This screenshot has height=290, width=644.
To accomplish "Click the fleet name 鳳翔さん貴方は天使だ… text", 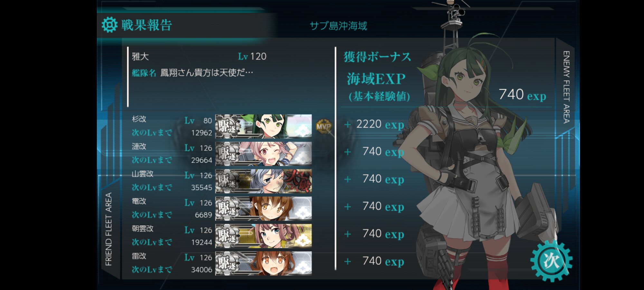I will [206, 72].
